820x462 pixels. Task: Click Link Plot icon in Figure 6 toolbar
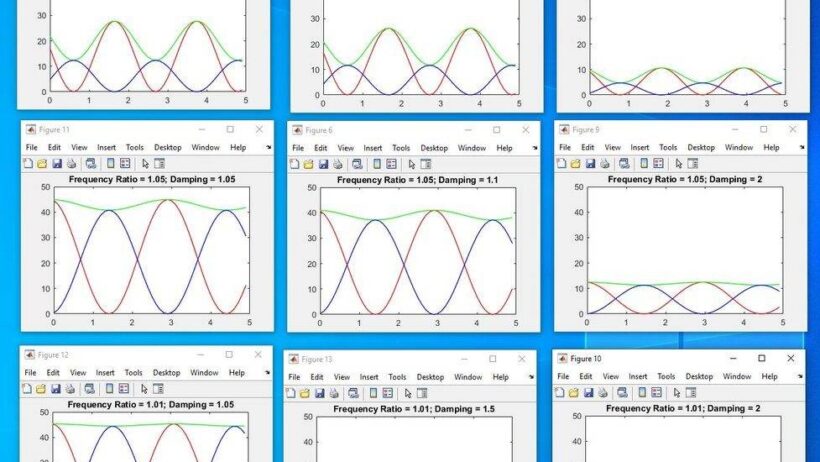coord(358,163)
